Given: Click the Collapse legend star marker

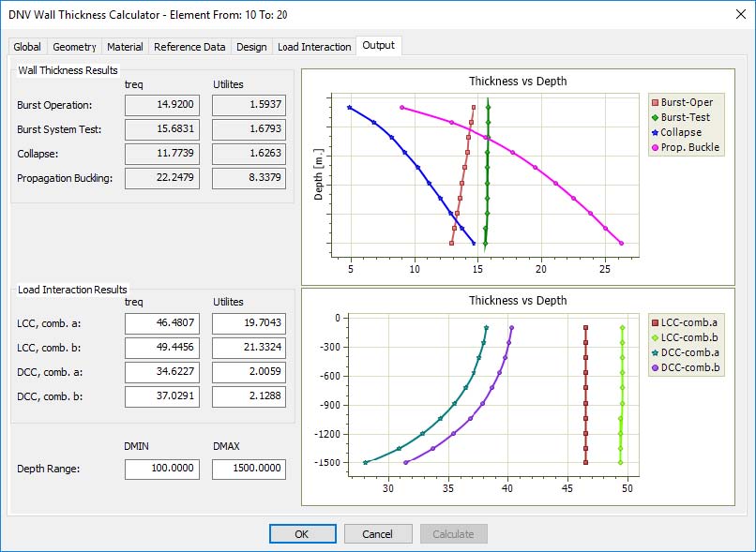Looking at the screenshot, I should point(655,132).
